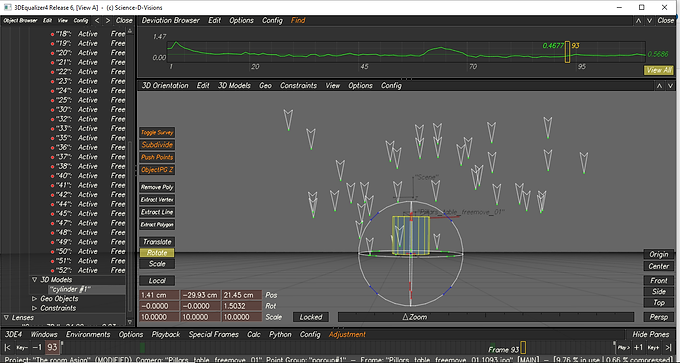Toggle the View All button in Deviation Browser
This screenshot has width=680, height=363.
coord(659,70)
